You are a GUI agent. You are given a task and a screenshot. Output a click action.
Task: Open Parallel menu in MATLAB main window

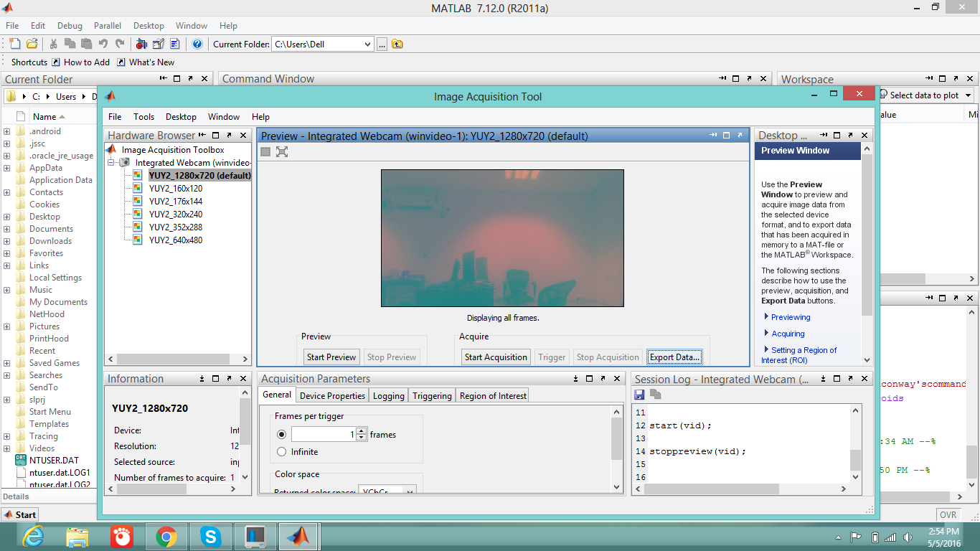tap(107, 26)
